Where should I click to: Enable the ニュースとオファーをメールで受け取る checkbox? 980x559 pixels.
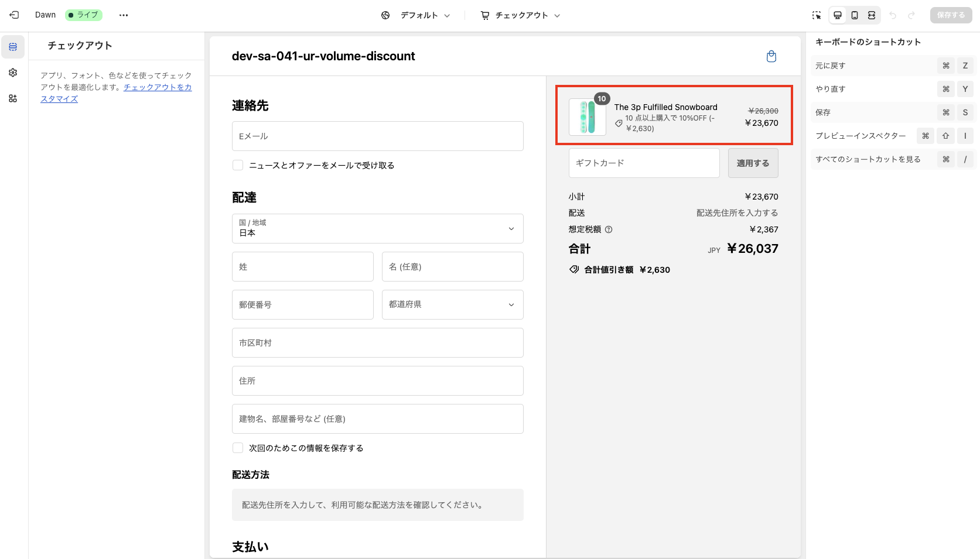(238, 165)
